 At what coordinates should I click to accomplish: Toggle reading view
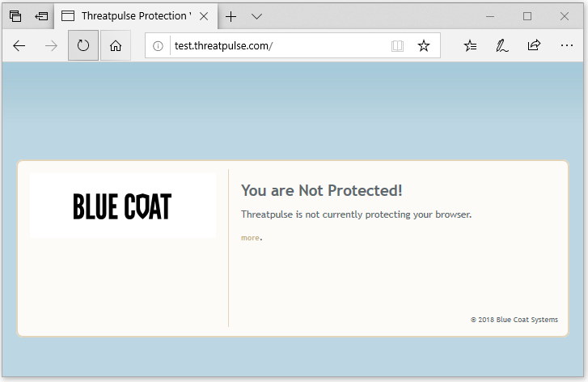pyautogui.click(x=397, y=46)
